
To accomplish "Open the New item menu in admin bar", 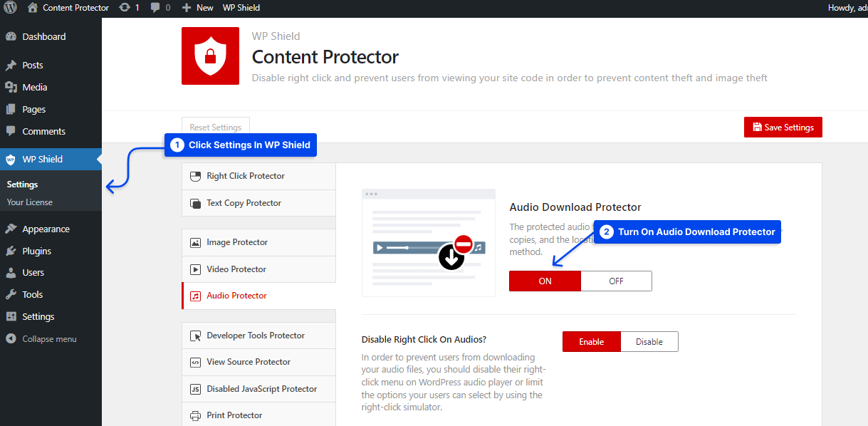I will (x=197, y=8).
